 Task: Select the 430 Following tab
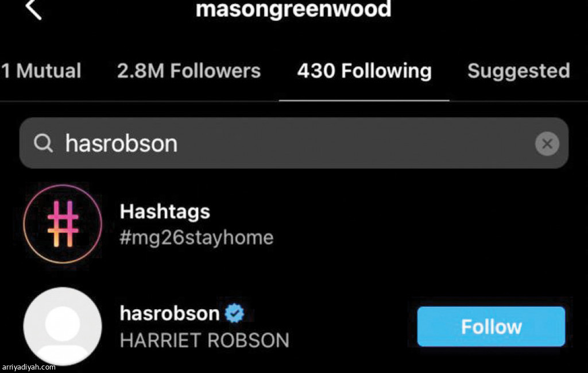tap(364, 71)
